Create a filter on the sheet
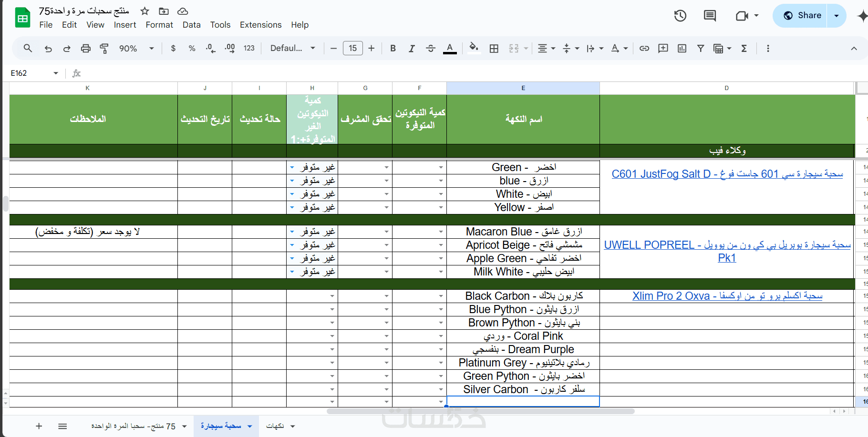Viewport: 868px width, 437px height. click(701, 48)
